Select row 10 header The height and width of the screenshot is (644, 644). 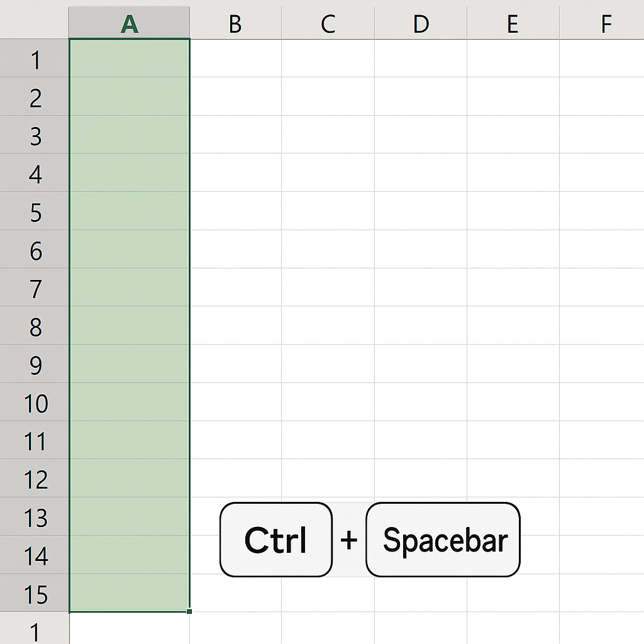35,402
